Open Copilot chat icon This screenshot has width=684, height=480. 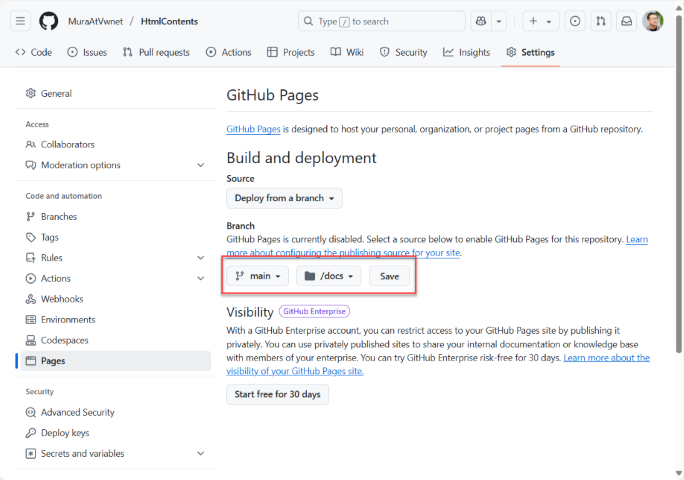pos(481,21)
